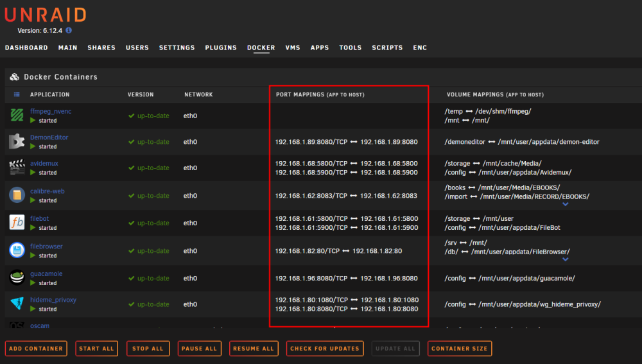Screen dimensions: 642x364
Task: Click the up-to-date checkmark for hideme_privoxy
Action: 132,304
